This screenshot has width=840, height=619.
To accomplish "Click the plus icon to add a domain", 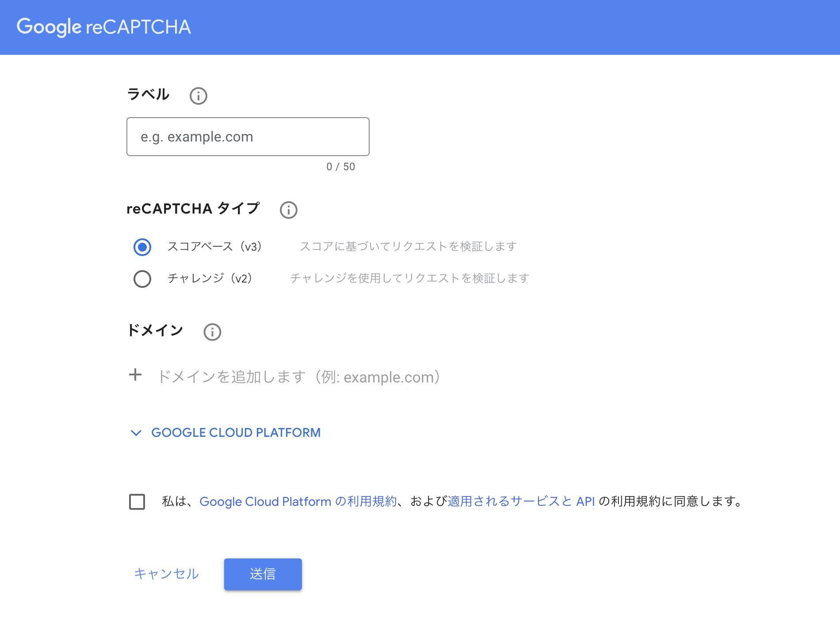I will 135,375.
